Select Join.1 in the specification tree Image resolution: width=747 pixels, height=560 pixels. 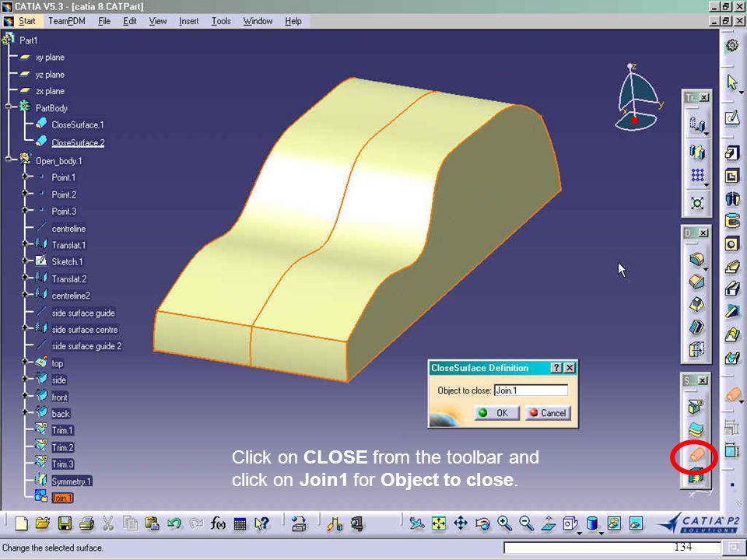pyautogui.click(x=62, y=498)
